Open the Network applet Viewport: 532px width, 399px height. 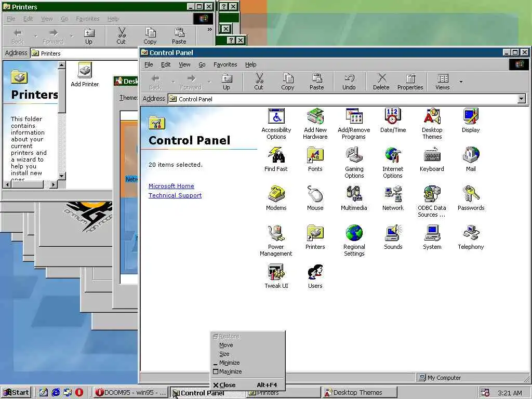coord(393,198)
